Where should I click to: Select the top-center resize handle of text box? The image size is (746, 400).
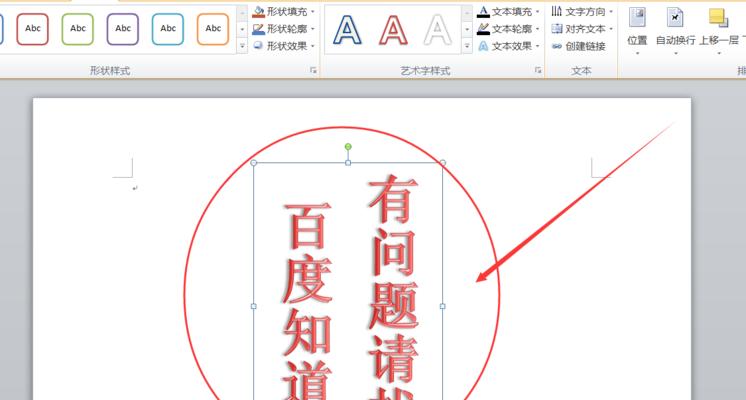click(348, 163)
